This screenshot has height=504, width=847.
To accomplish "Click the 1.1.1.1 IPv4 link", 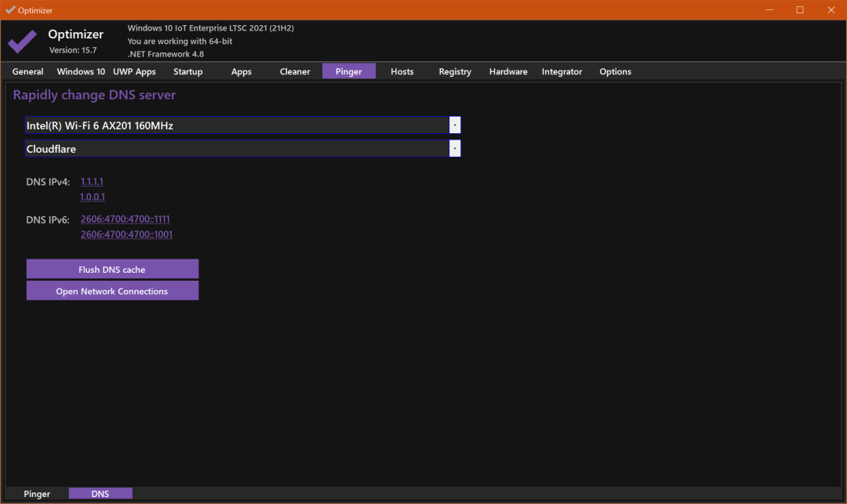I will tap(92, 182).
